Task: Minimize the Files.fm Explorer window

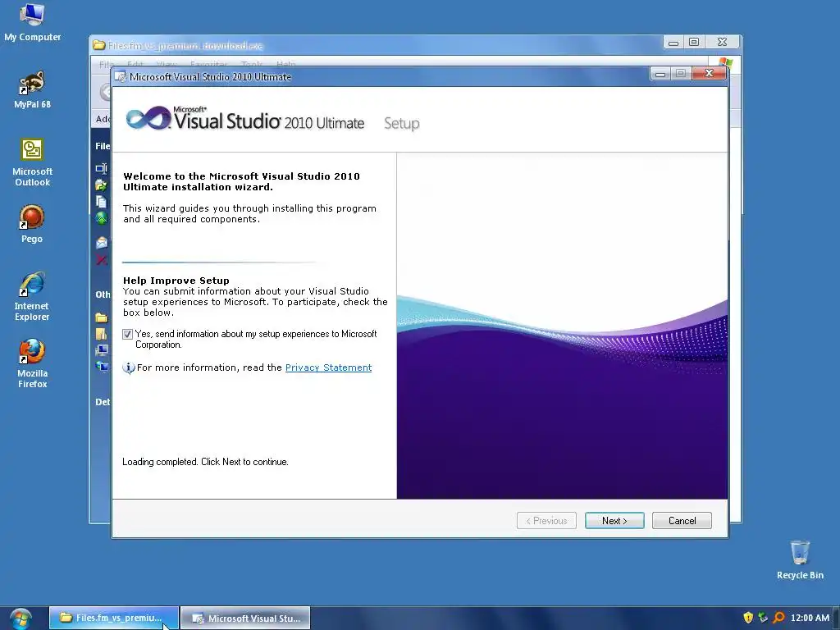Action: [x=673, y=43]
